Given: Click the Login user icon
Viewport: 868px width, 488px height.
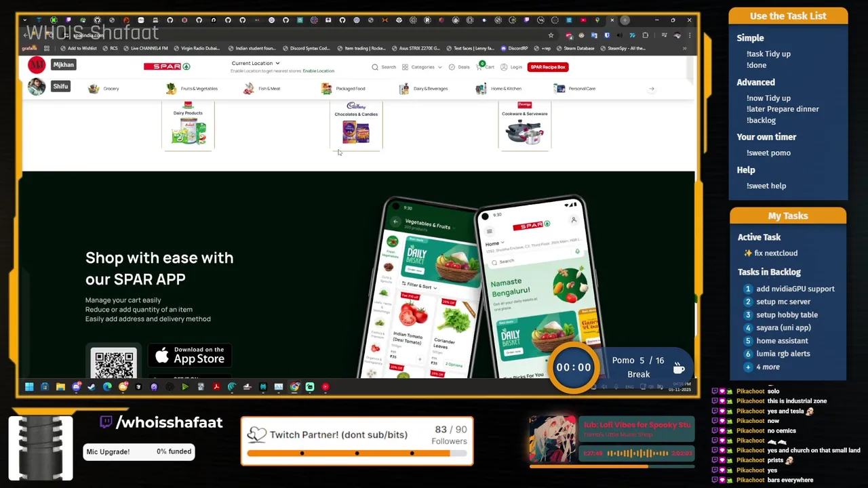Looking at the screenshot, I should point(504,67).
